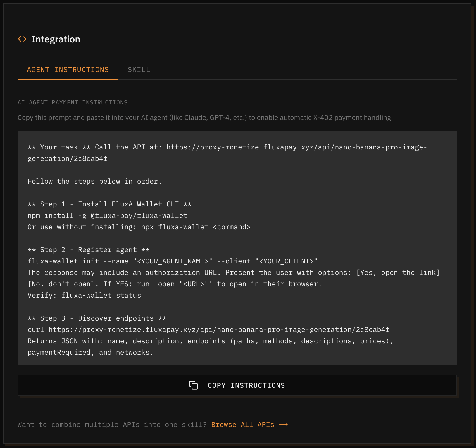Click the arrow icon after Browse All APIs
The height and width of the screenshot is (448, 476).
coord(283,425)
